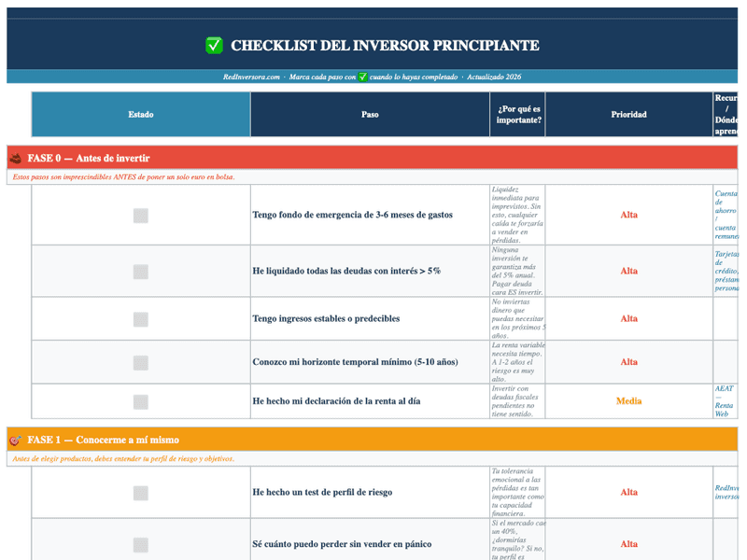
Task: Click the Alta priority of horizonte temporal row
Action: (x=628, y=362)
